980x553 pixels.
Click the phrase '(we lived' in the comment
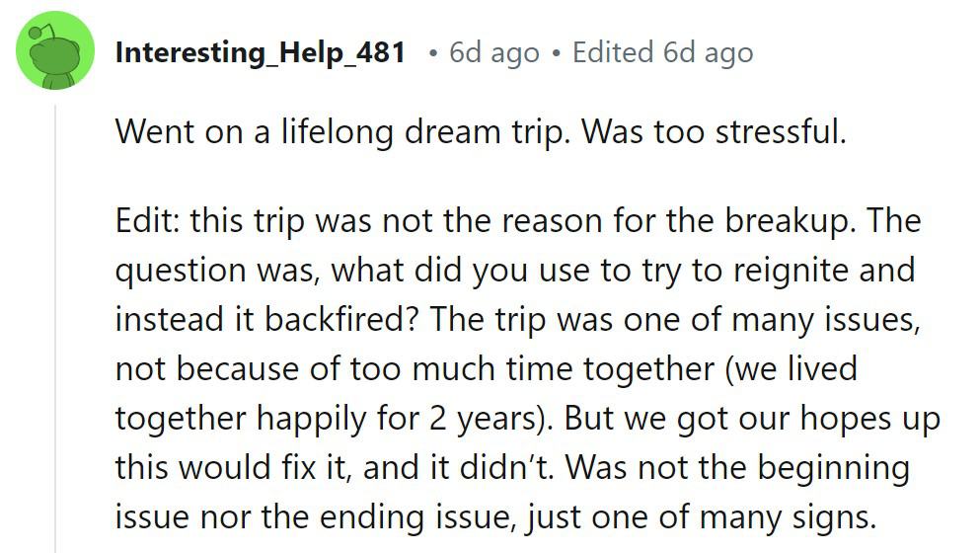pyautogui.click(x=791, y=368)
